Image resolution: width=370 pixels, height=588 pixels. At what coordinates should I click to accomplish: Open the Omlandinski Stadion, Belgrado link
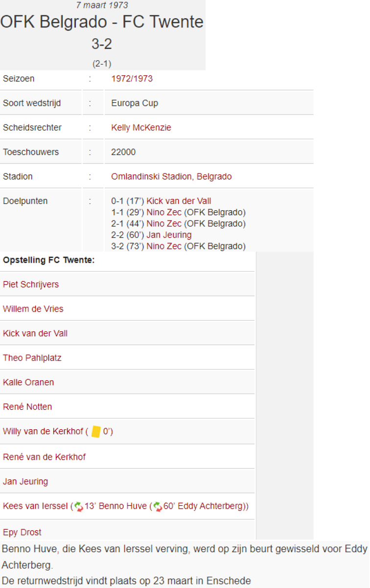pos(172,176)
